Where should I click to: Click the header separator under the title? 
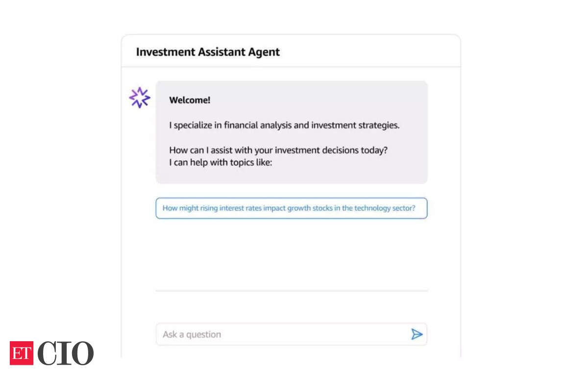pos(291,67)
